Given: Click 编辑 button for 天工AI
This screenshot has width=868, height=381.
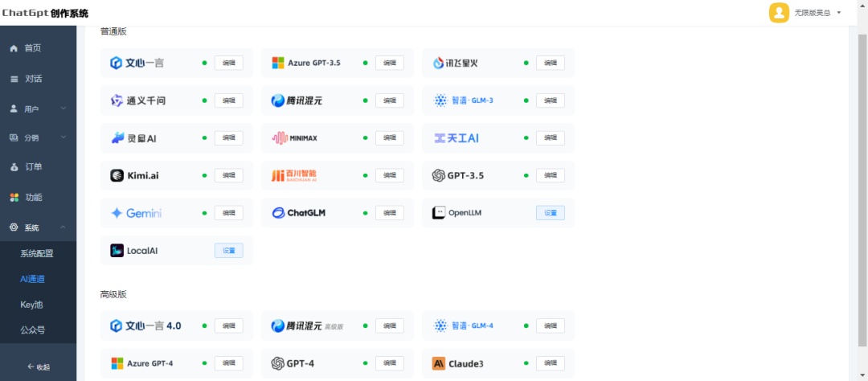Looking at the screenshot, I should point(551,138).
